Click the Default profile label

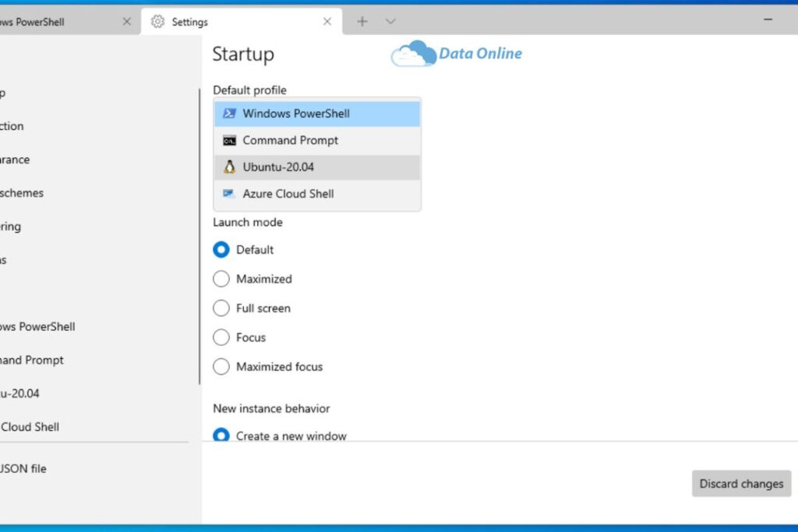coord(250,90)
